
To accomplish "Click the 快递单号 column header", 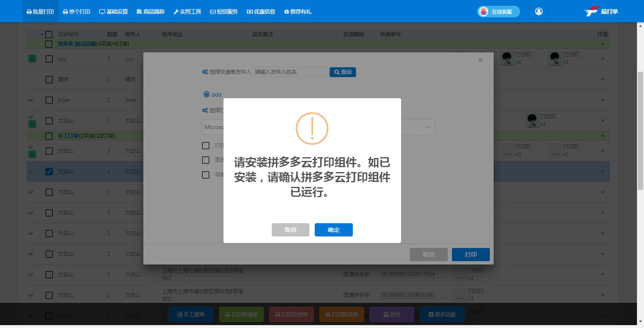I will pyautogui.click(x=390, y=34).
